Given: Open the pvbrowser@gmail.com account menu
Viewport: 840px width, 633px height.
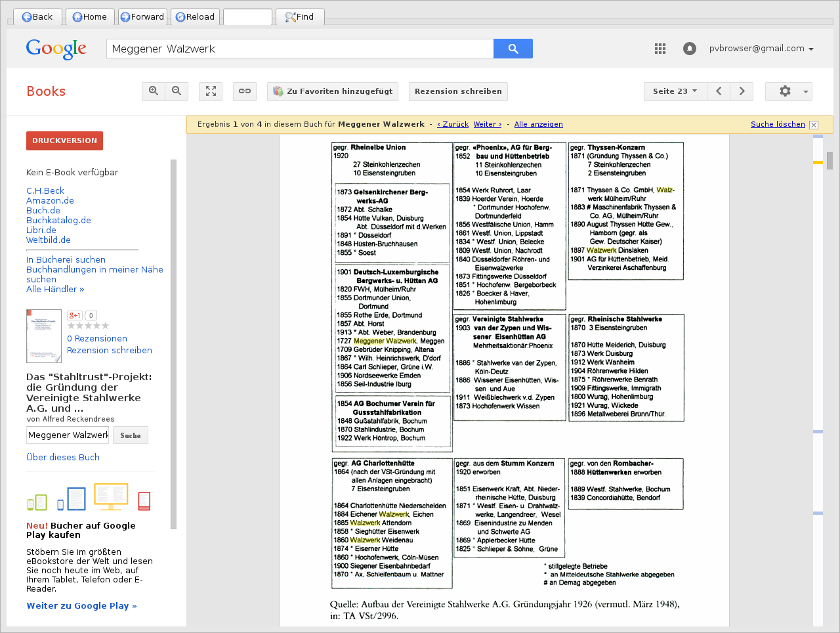Looking at the screenshot, I should (x=761, y=49).
